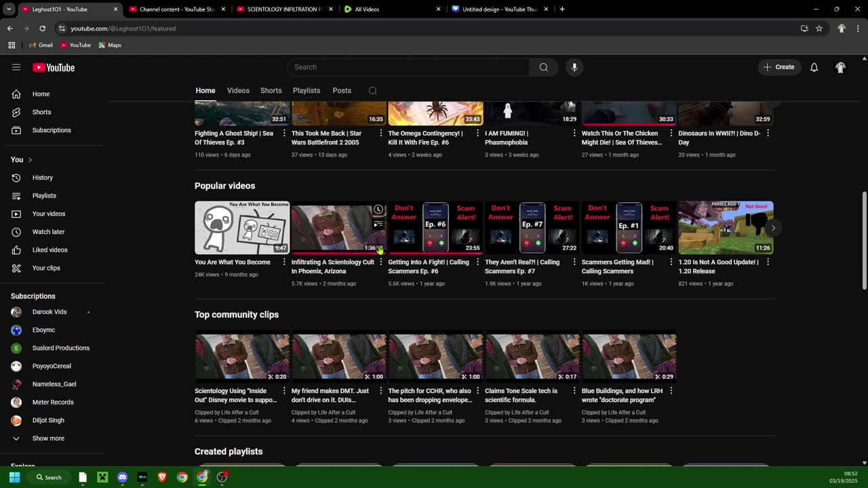
Task: Open Brave browser from taskbar
Action: pyautogui.click(x=162, y=477)
